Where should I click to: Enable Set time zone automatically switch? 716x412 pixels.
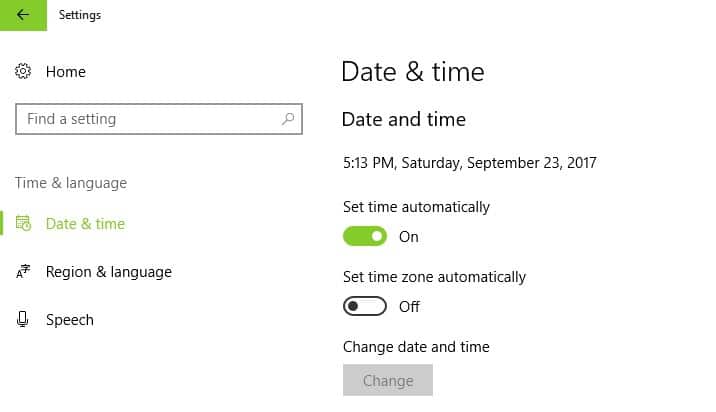point(365,306)
